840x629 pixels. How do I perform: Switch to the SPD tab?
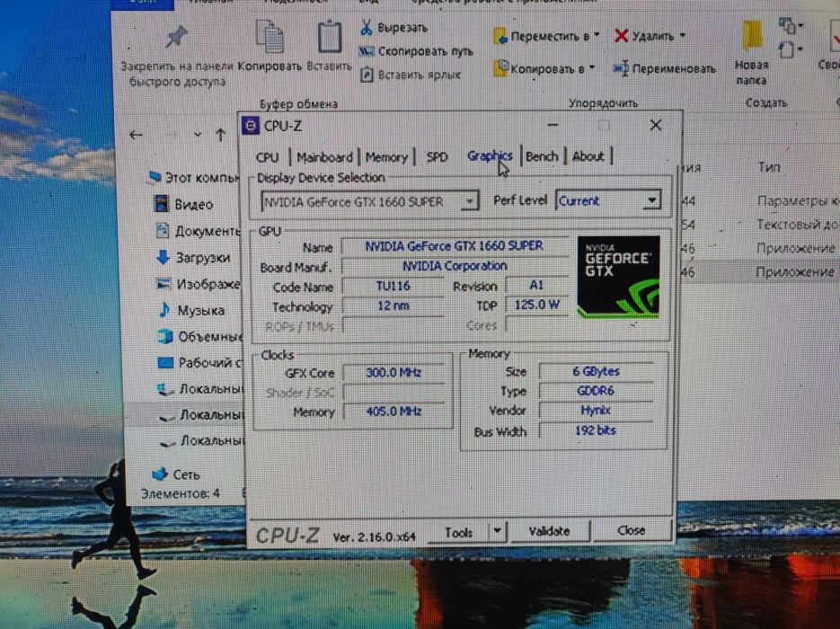436,157
